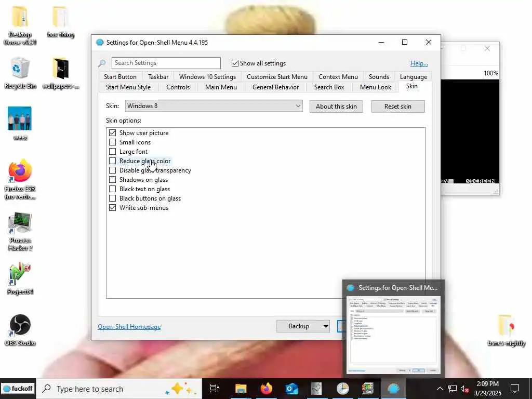The image size is (532, 399).
Task: Enable Shadows on glass option
Action: pos(112,179)
